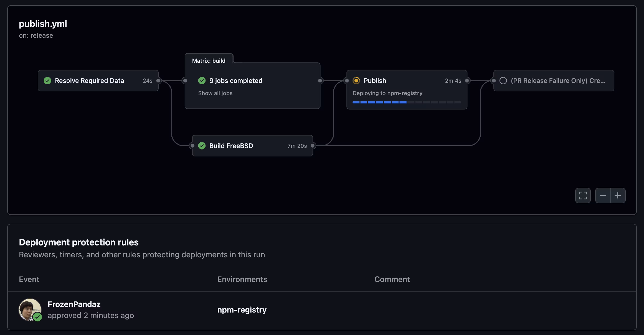Click the connector dot left of Publish node
The image size is (644, 335).
pyautogui.click(x=346, y=81)
